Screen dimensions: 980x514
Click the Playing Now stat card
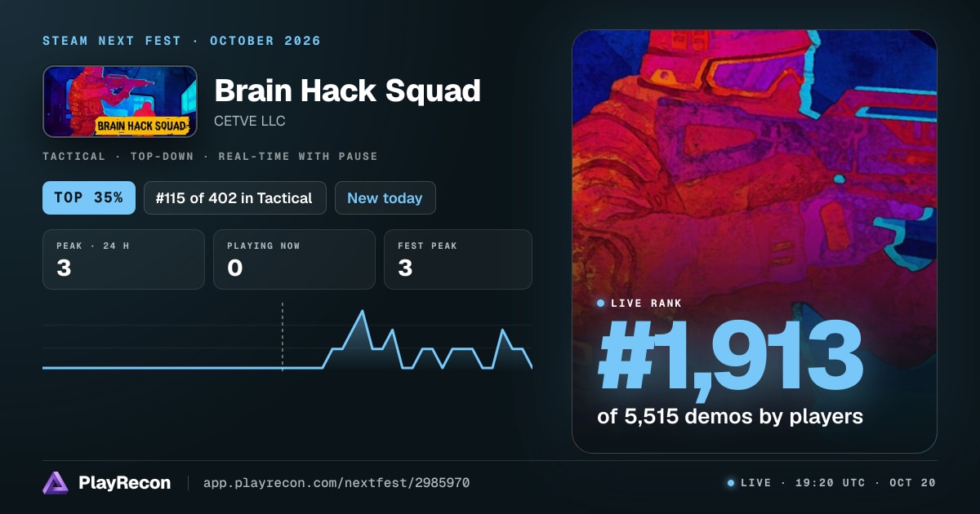click(294, 259)
